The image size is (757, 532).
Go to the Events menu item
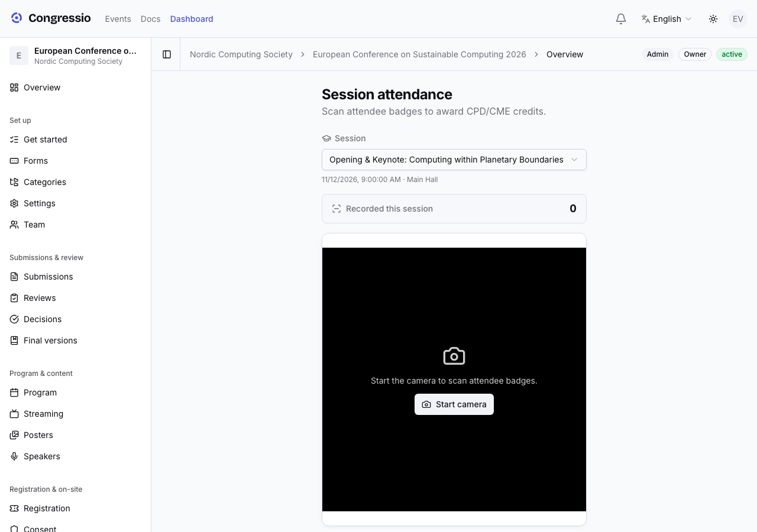click(x=118, y=19)
